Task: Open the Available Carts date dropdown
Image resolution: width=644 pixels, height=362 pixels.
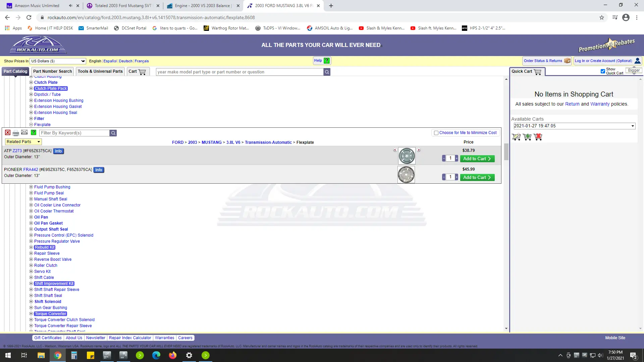Action: 574,126
